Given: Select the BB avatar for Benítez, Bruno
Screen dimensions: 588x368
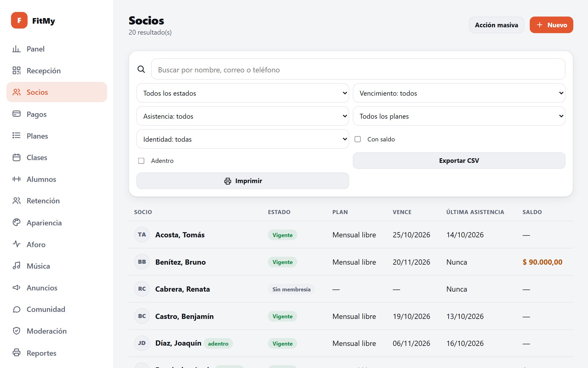Looking at the screenshot, I should coord(142,262).
